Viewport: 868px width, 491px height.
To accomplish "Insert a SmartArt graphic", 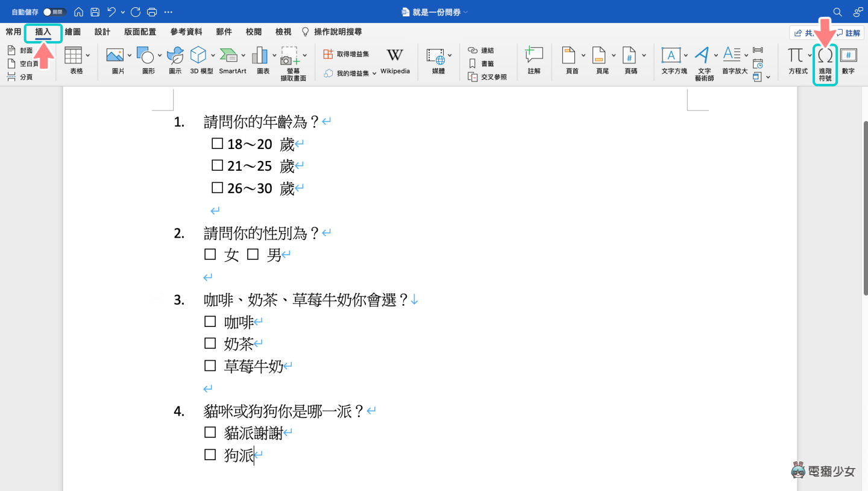I will [x=231, y=60].
